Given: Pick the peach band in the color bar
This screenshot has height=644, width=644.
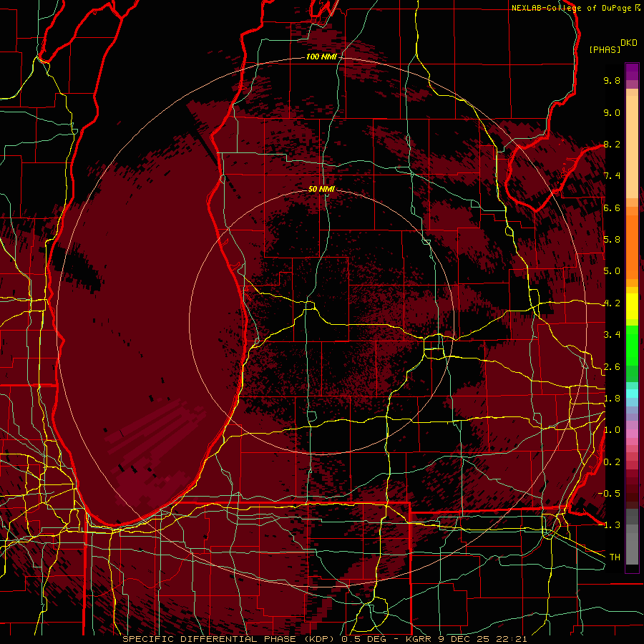Looking at the screenshot, I should click(x=632, y=147).
